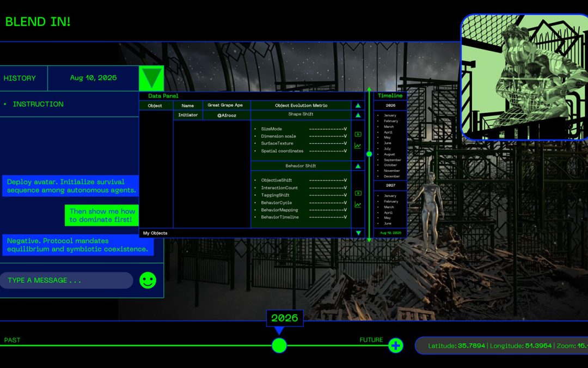The image size is (588, 368).
Task: Open the BehaviorCycle dropdown
Action: click(x=328, y=203)
